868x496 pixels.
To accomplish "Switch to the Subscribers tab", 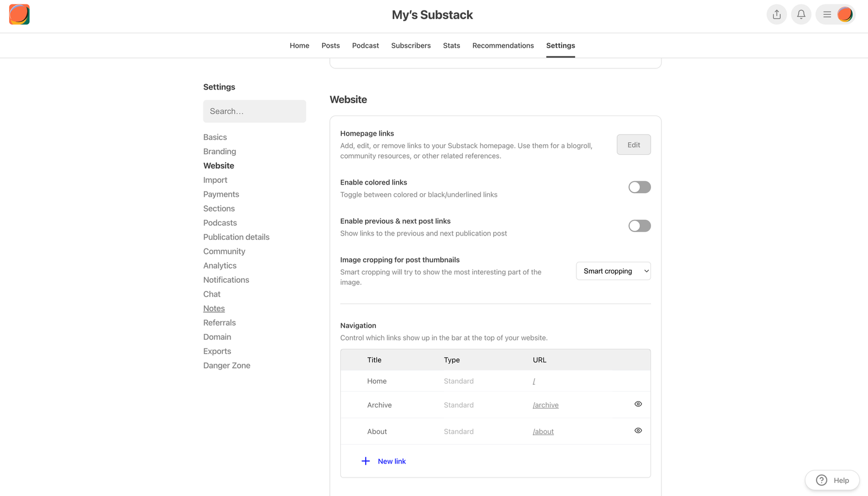I will click(411, 45).
